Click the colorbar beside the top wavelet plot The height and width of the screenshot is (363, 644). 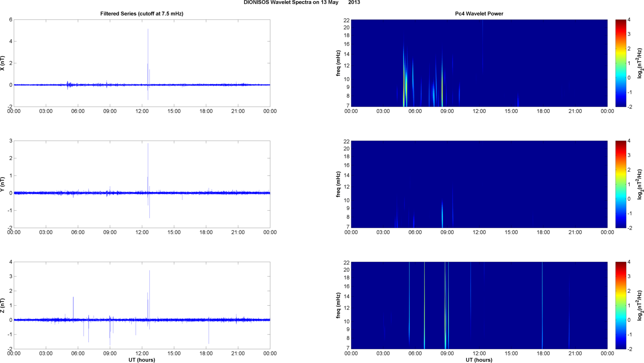621,63
